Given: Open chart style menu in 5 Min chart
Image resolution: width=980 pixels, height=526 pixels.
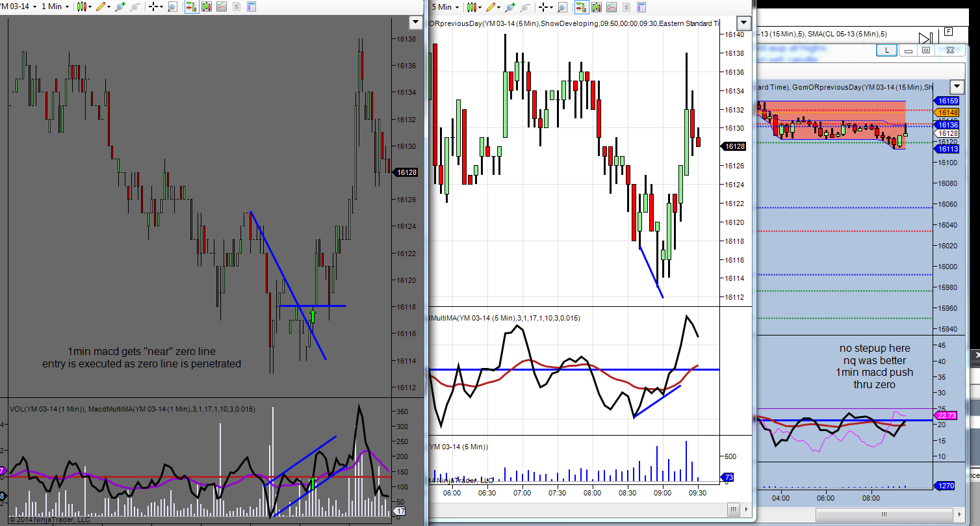Looking at the screenshot, I should pyautogui.click(x=474, y=7).
